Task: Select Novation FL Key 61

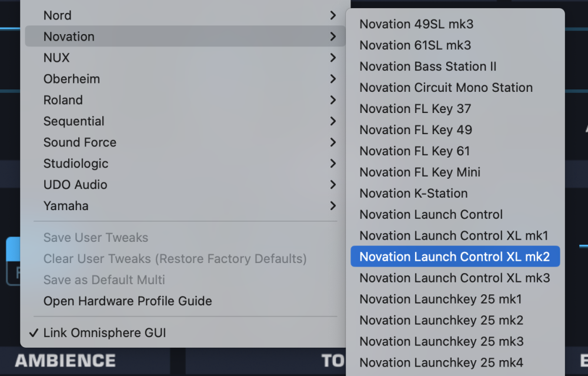Action: [x=415, y=151]
